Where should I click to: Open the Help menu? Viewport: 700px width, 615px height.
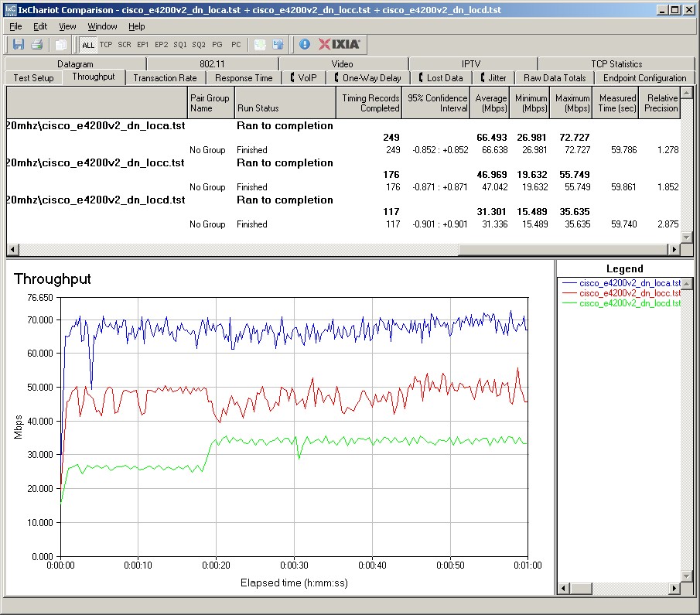tap(137, 26)
